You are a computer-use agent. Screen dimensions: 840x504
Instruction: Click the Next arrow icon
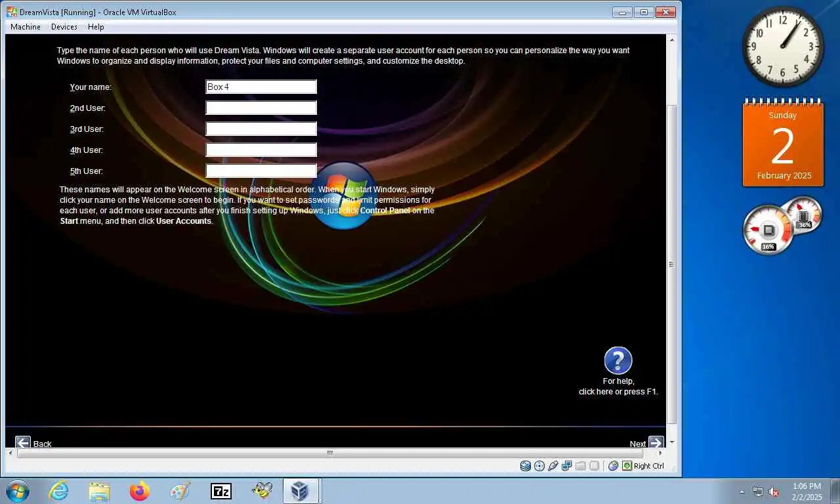coord(656,443)
